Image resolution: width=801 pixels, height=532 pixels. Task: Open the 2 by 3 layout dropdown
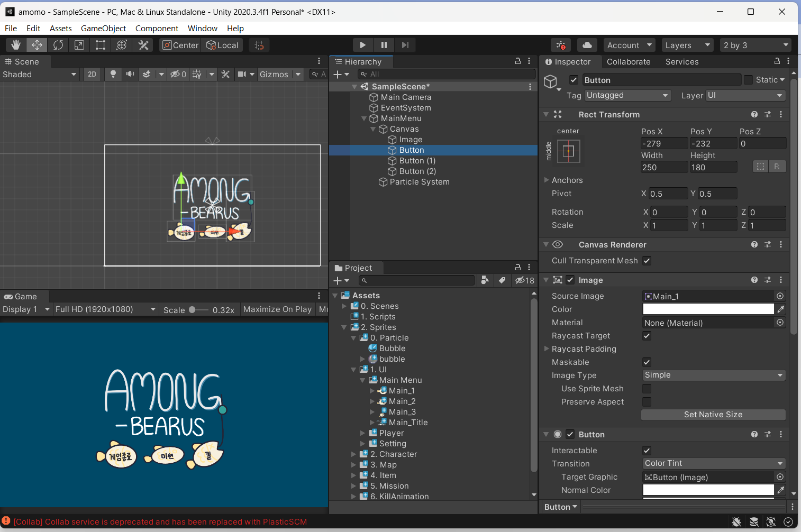pyautogui.click(x=756, y=45)
